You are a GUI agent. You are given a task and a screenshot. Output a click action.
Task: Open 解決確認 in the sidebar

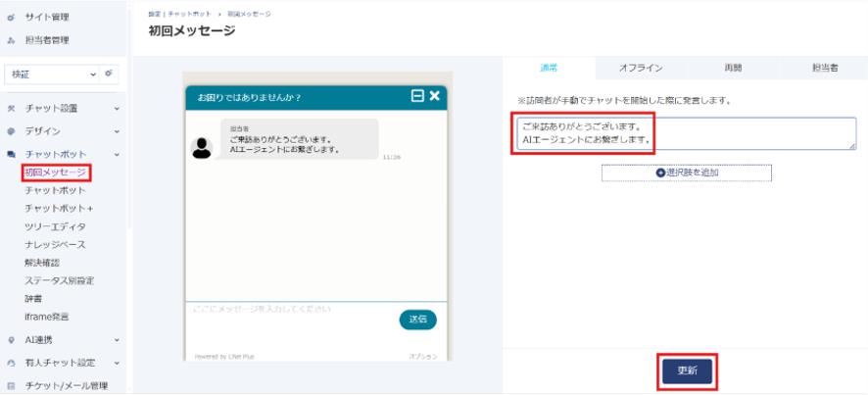[x=42, y=263]
